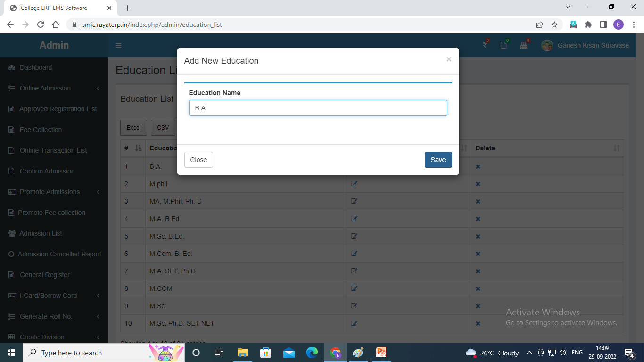Click the M.A. SET, Ph.D table cell
The height and width of the screenshot is (362, 644).
246,271
